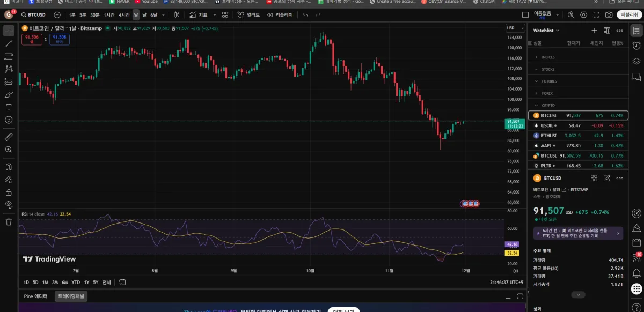Image resolution: width=644 pixels, height=312 pixels.
Task: Open chart settings hexagon icon
Action: click(583, 14)
